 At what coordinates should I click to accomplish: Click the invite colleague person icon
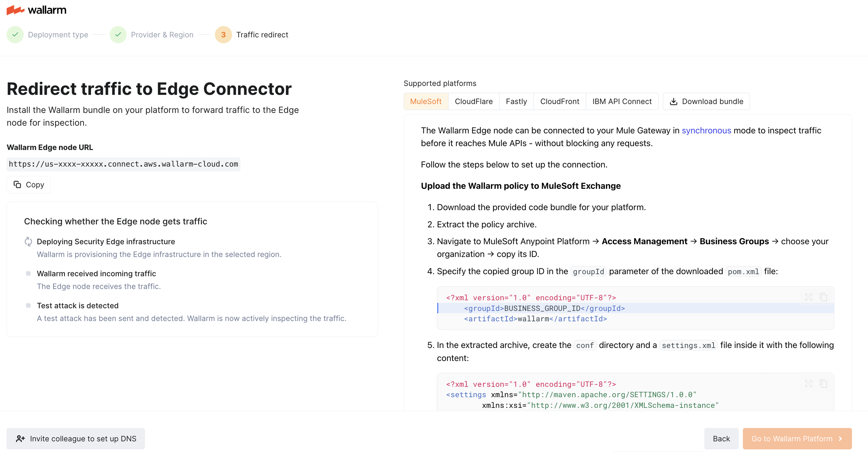20,439
